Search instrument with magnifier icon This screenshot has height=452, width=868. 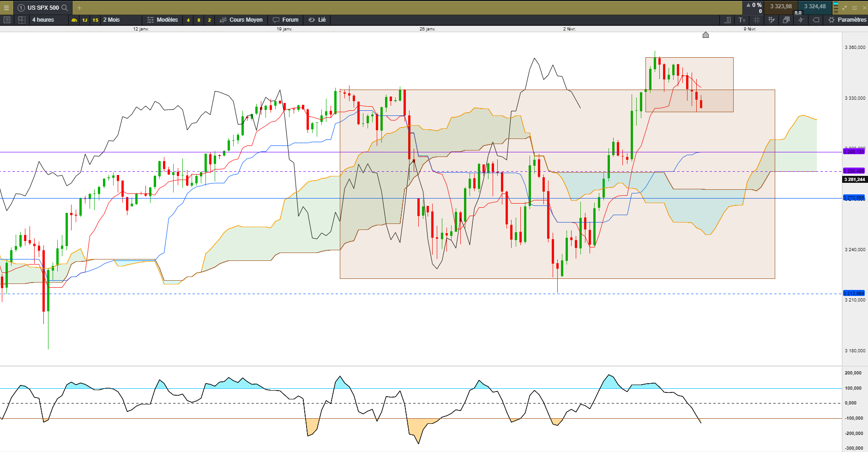point(65,7)
